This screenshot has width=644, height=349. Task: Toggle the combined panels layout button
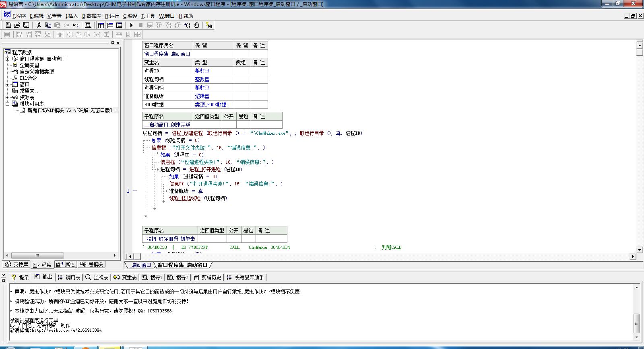(119, 25)
